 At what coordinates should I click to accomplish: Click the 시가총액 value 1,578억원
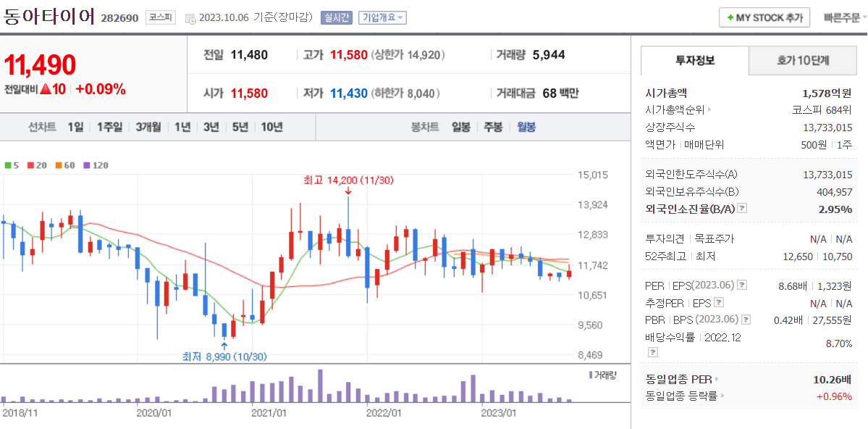(x=827, y=93)
